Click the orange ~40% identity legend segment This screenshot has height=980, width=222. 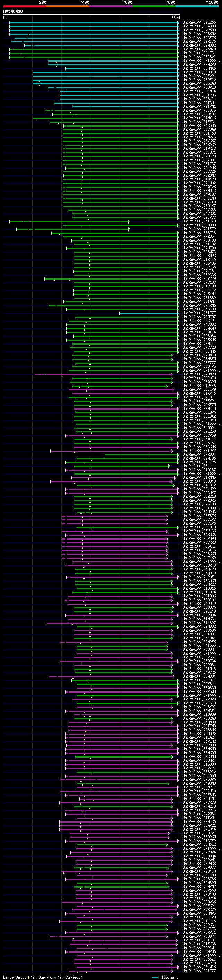(x=68, y=6)
